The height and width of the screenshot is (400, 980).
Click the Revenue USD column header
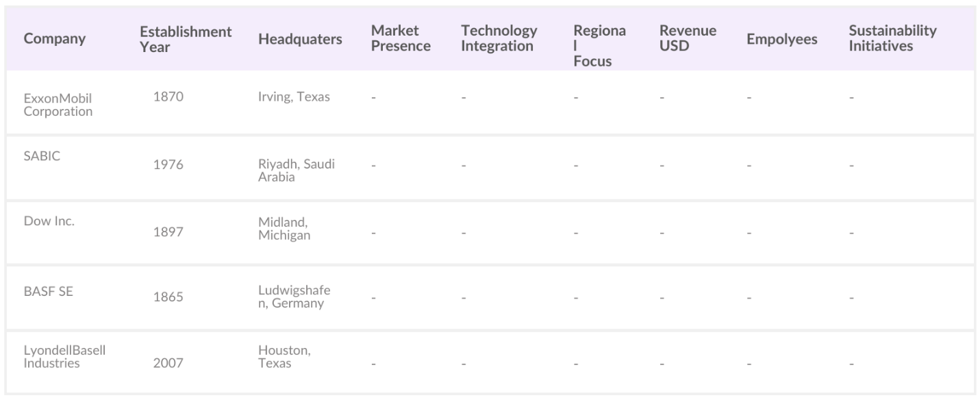point(688,39)
